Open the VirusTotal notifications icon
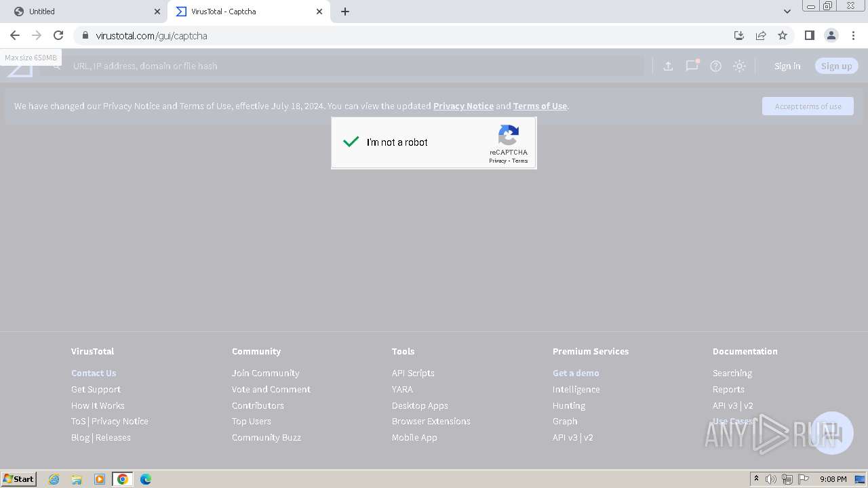The width and height of the screenshot is (868, 488). (x=692, y=66)
